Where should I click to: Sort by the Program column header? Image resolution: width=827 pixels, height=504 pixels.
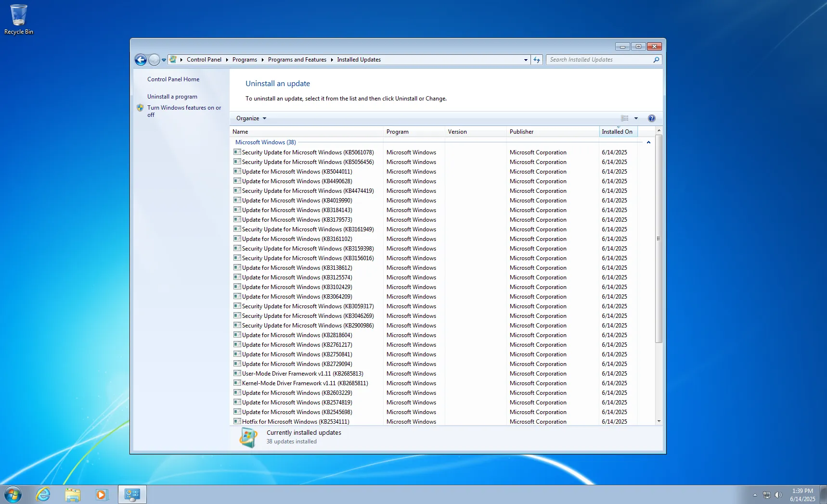pyautogui.click(x=414, y=132)
